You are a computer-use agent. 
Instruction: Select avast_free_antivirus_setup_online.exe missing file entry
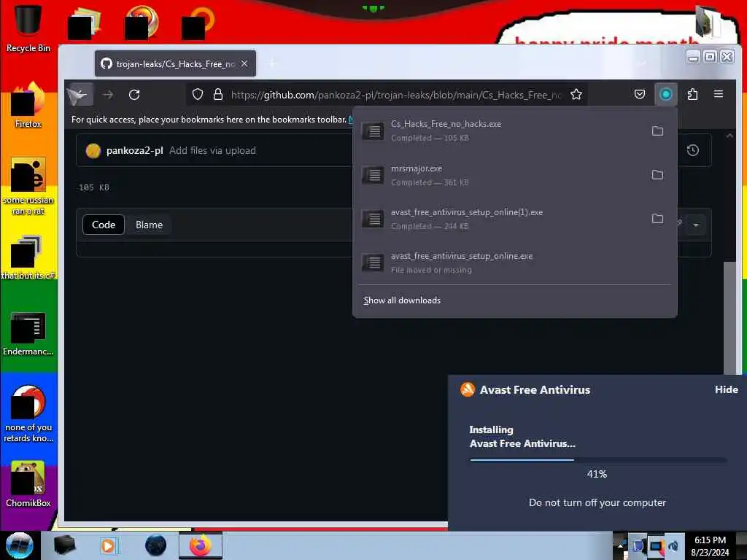[x=514, y=262]
